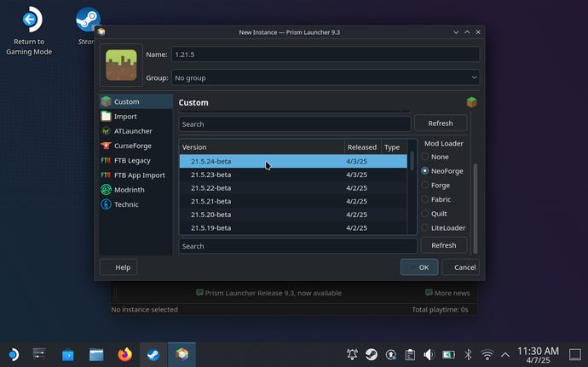Click the Custom page vertical scrollbar
The image size is (588, 367).
476,208
